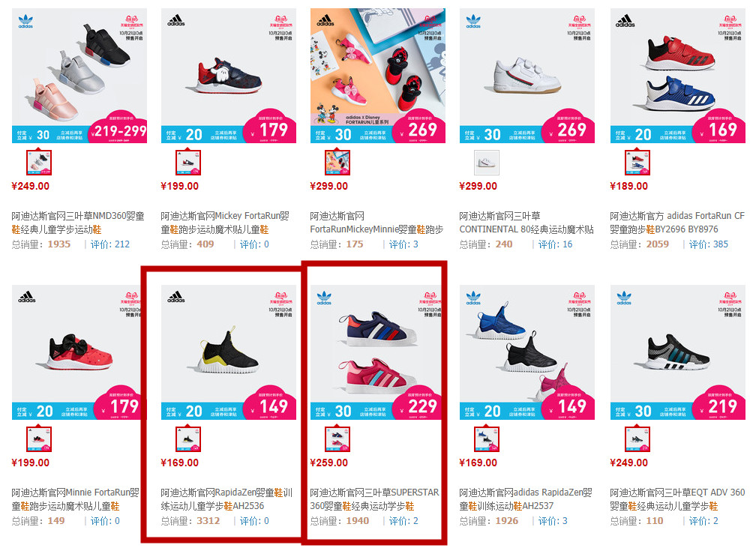Open the RapidaZen AH2536 black shoe image
This screenshot has height=548, width=756.
coord(229,352)
